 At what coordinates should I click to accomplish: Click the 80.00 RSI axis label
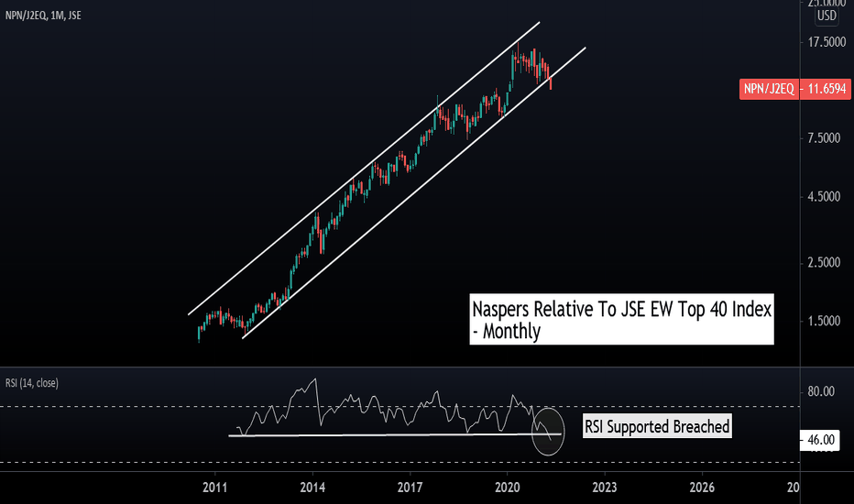point(821,391)
